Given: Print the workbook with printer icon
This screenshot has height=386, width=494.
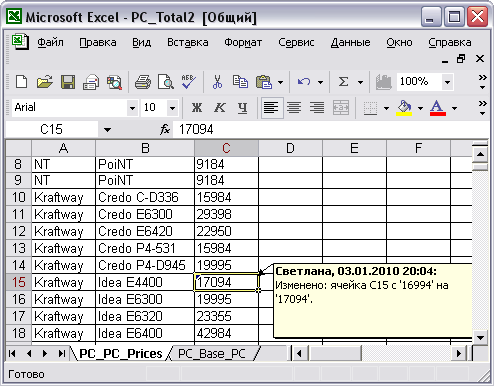Looking at the screenshot, I should coord(143,82).
